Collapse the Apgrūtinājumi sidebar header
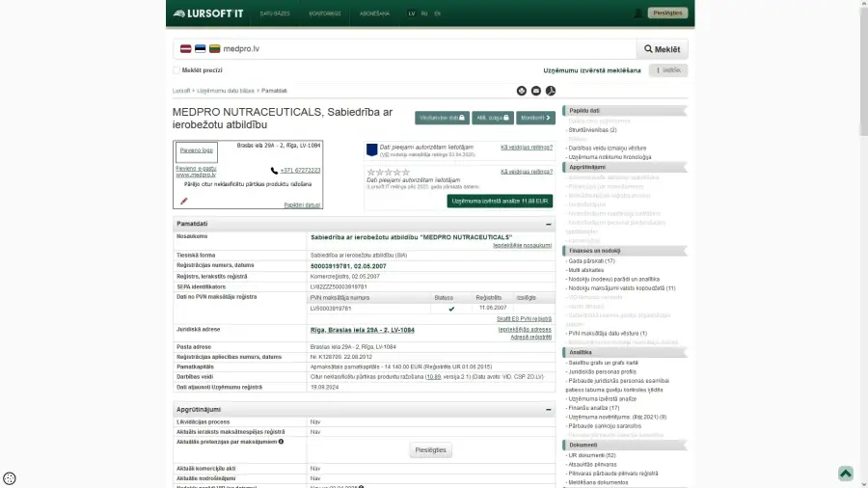Image resolution: width=868 pixels, height=488 pixels. coord(624,167)
